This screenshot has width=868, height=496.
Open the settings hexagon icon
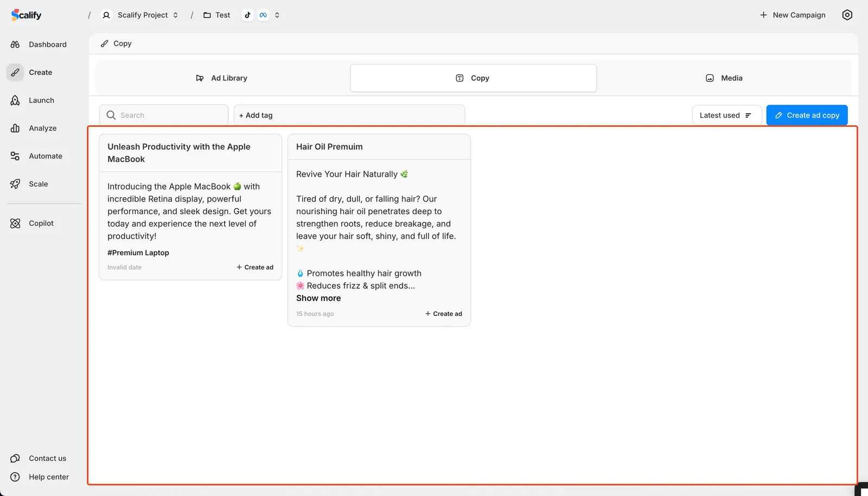(847, 15)
